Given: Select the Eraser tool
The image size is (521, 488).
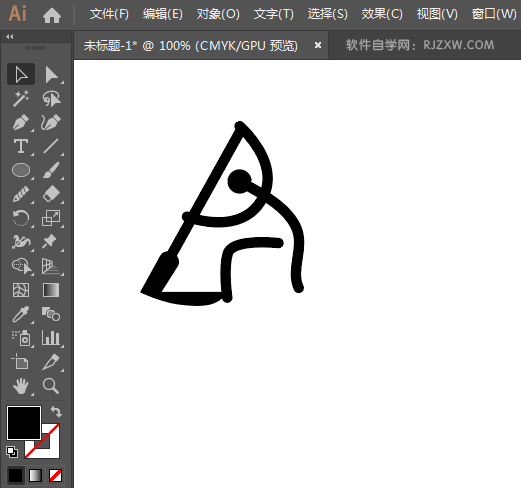Looking at the screenshot, I should (x=52, y=194).
